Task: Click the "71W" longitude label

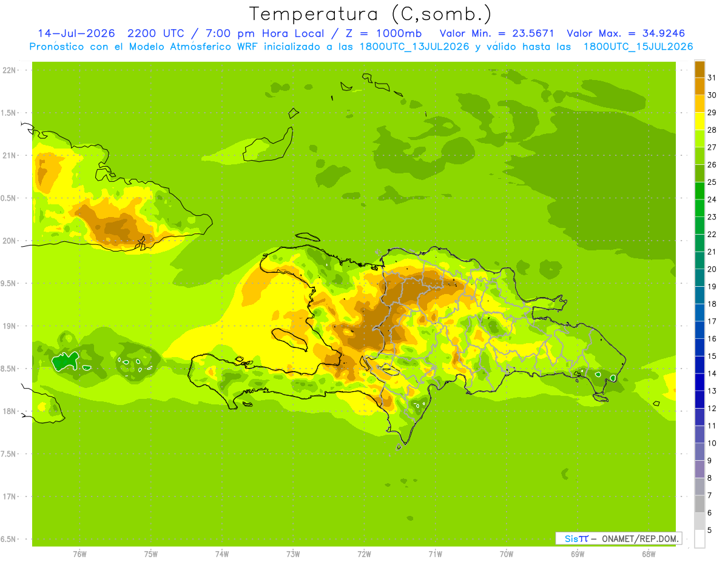Action: (x=435, y=554)
